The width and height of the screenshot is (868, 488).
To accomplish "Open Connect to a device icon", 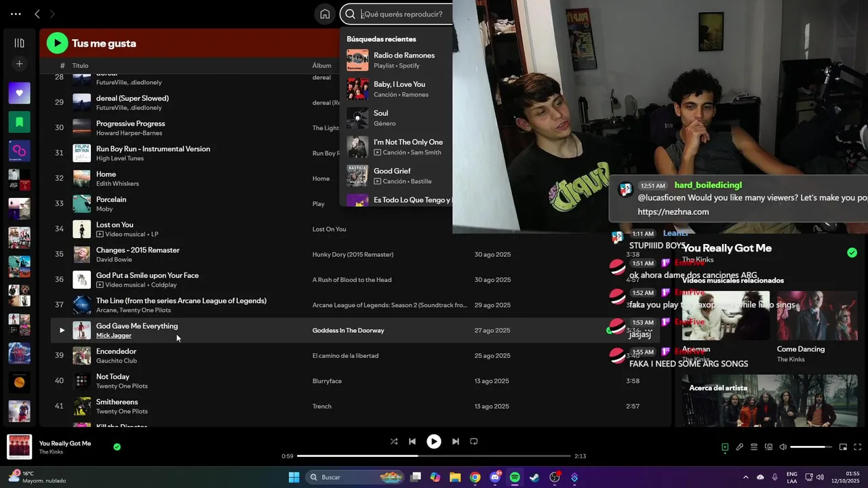I will pyautogui.click(x=768, y=447).
